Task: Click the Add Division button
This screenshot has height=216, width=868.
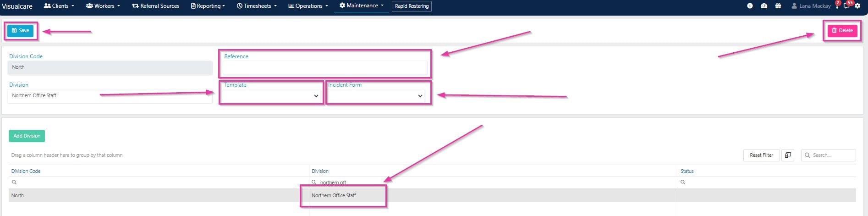Action: point(27,136)
